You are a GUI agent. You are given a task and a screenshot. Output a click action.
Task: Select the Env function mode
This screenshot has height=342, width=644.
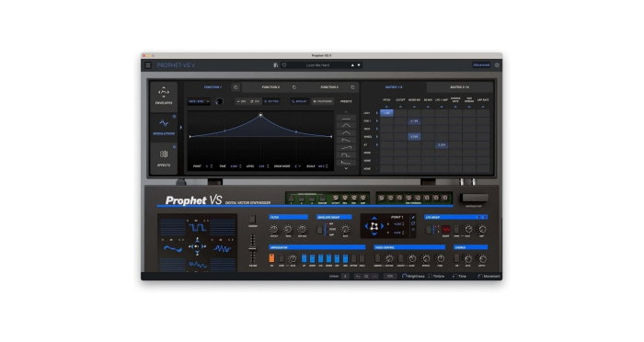(x=241, y=101)
